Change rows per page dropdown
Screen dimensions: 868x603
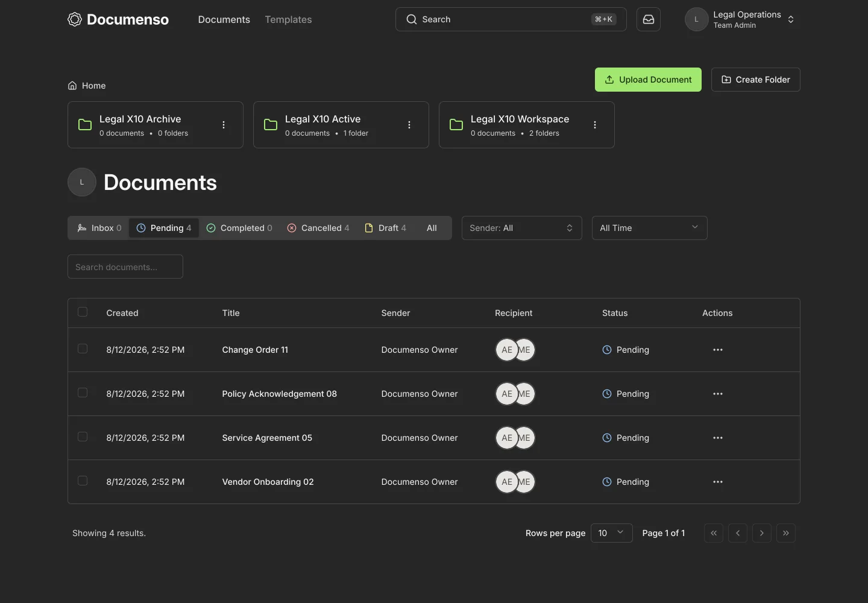[612, 533]
